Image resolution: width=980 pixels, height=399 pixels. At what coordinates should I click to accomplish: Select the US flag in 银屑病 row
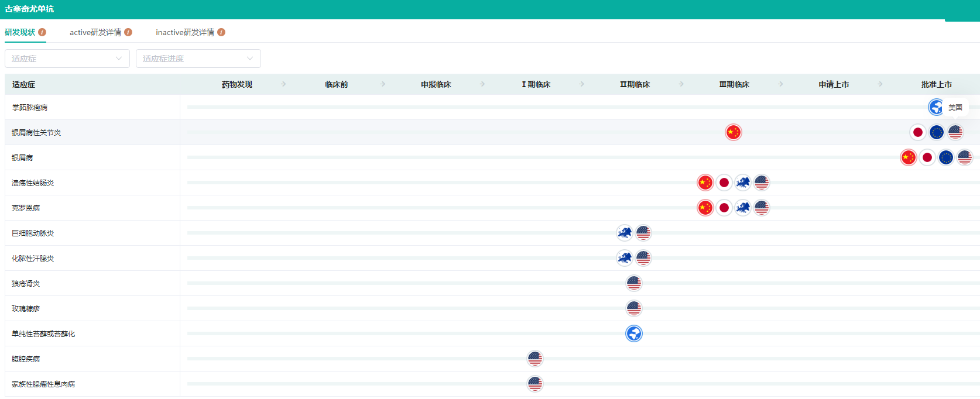[x=964, y=157]
